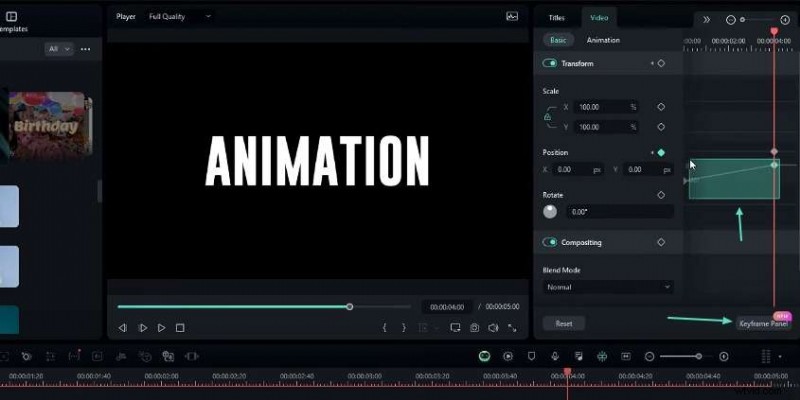Open the Blend Mode Normal dropdown

click(x=607, y=287)
